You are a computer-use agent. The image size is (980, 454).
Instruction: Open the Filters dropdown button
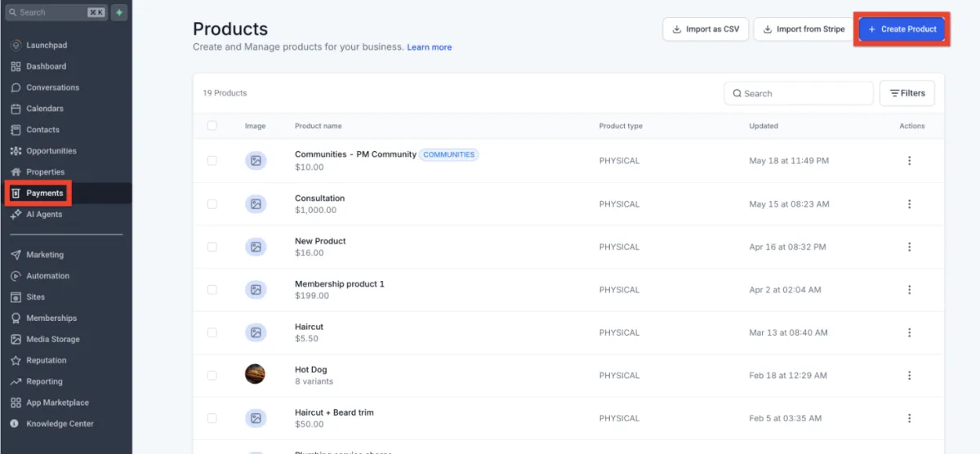coord(906,93)
